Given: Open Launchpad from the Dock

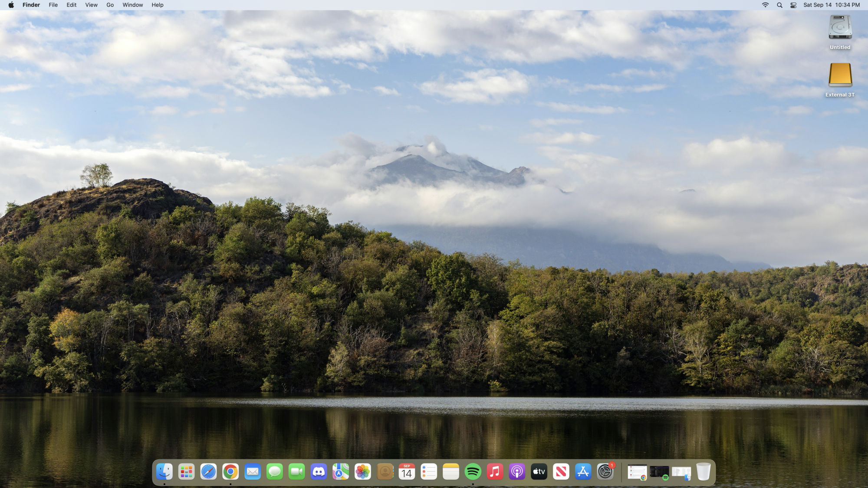Looking at the screenshot, I should [187, 472].
